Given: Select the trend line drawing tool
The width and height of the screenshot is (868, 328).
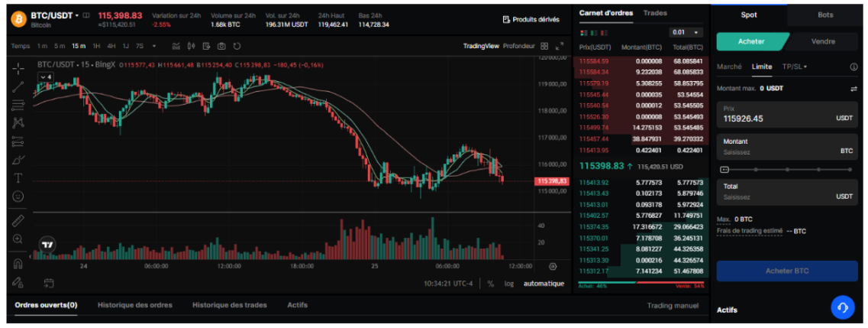Looking at the screenshot, I should point(18,86).
